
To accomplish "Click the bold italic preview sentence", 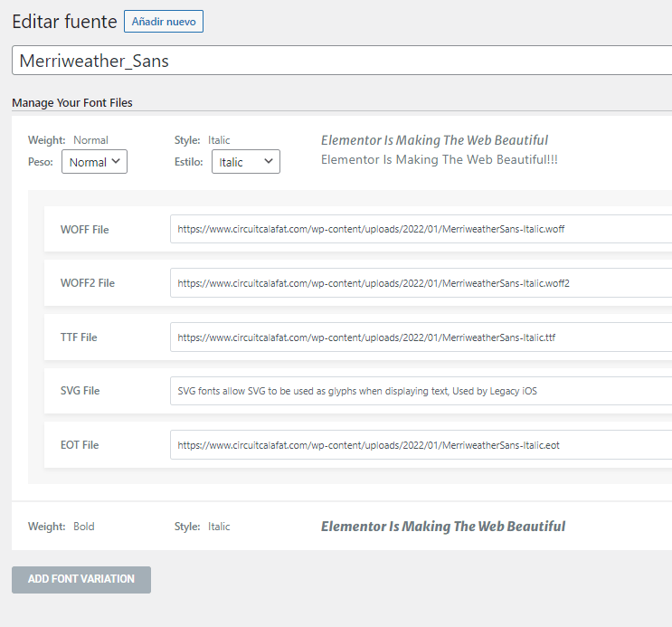I will [x=443, y=527].
